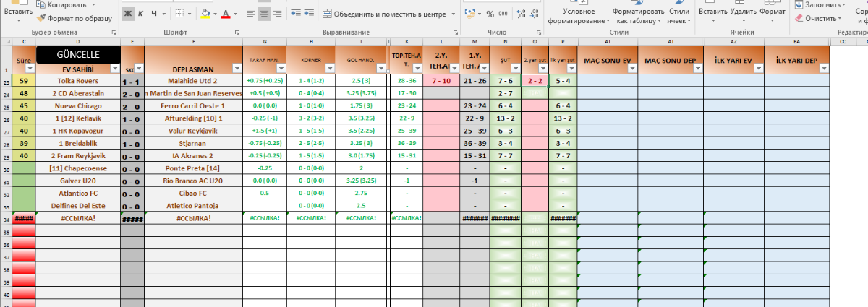
Task: Toggle underline formatting (Ч)
Action: (x=156, y=14)
